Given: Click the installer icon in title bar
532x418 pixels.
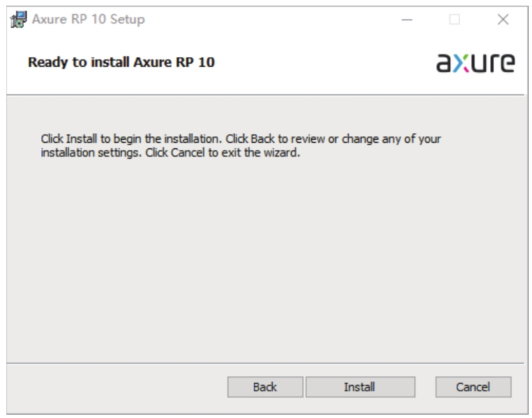Looking at the screenshot, I should [20, 20].
